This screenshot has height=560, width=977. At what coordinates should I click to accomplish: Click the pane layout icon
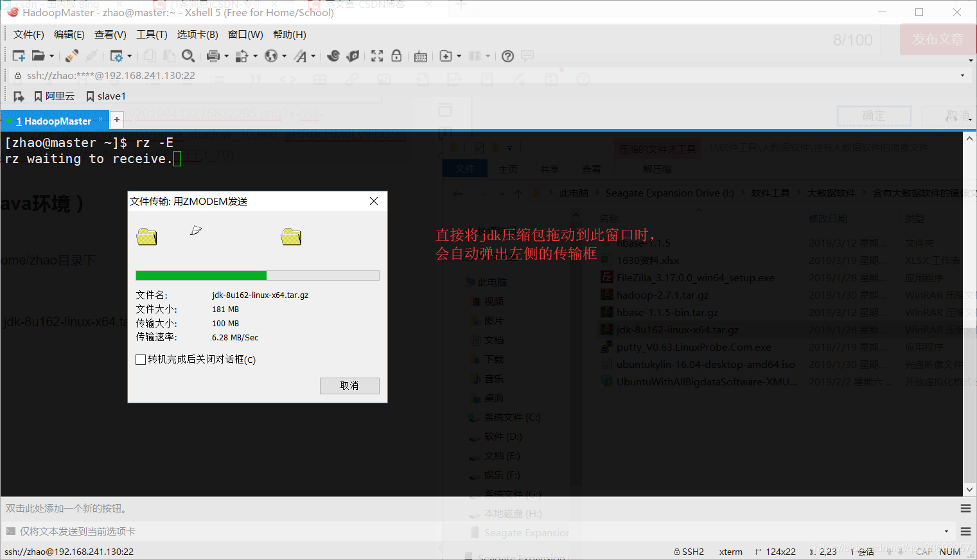(x=475, y=56)
